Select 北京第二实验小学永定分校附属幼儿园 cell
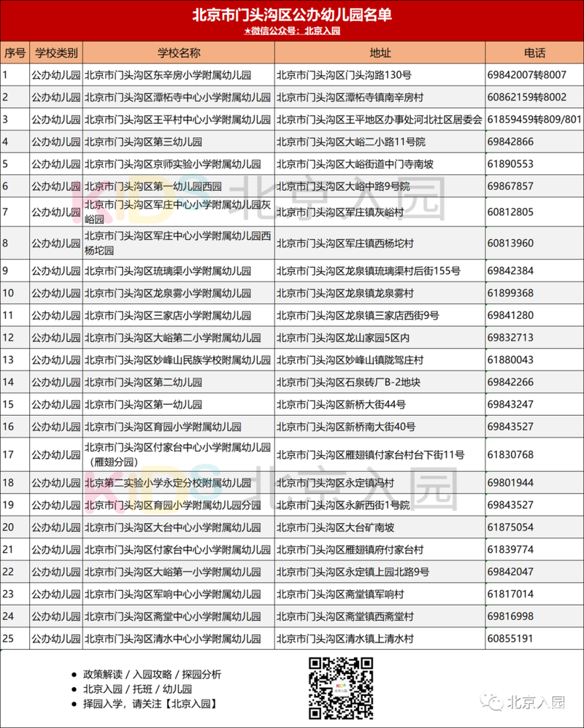 pos(179,483)
